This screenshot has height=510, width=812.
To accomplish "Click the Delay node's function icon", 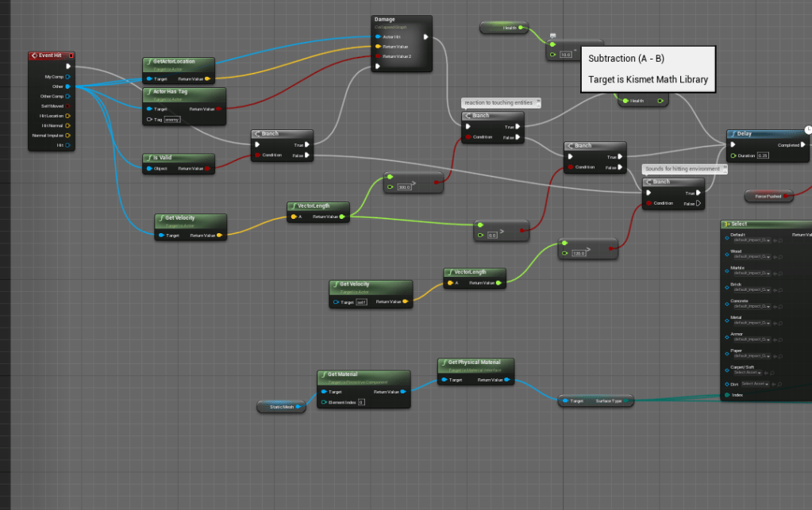I will tap(733, 133).
